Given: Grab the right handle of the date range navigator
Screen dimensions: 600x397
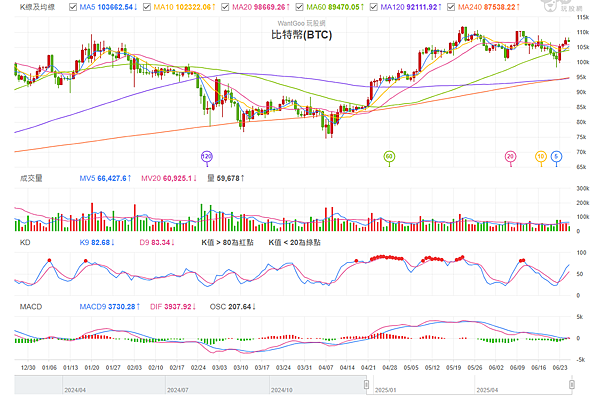Looking at the screenshot, I should coord(572,384).
